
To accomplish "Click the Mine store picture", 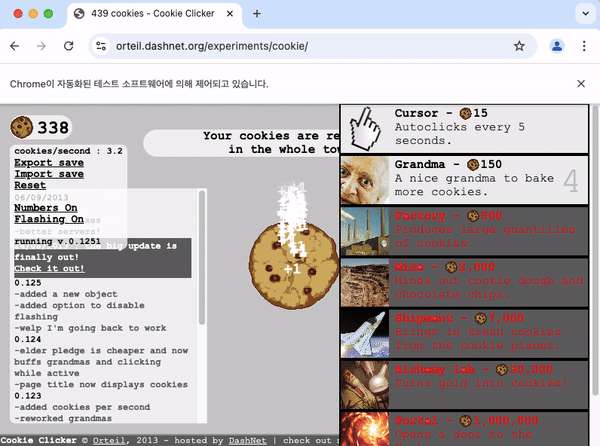I will (365, 282).
